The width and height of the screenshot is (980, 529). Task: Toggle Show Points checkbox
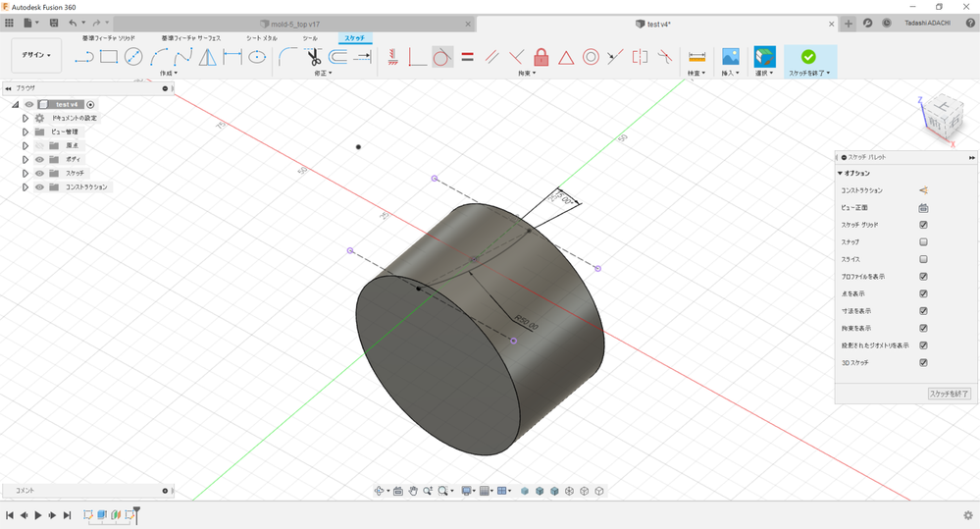(923, 293)
